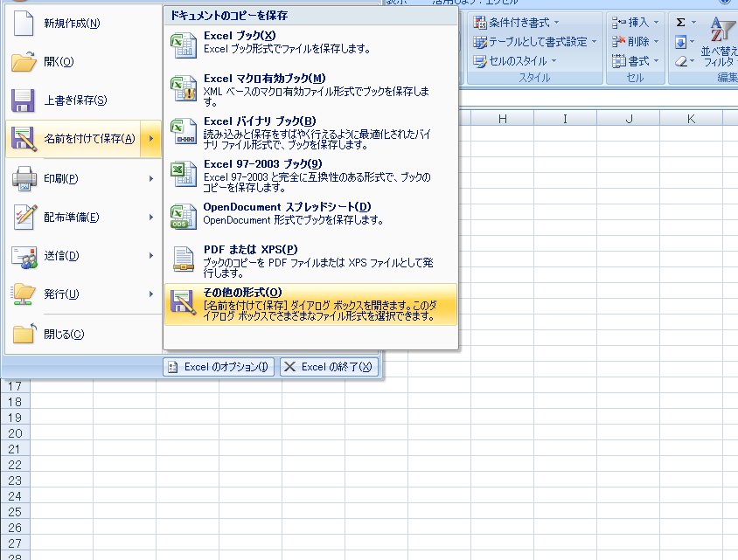Choose Excel マクロ有効ブック(M) option
The height and width of the screenshot is (560, 738).
[x=310, y=88]
